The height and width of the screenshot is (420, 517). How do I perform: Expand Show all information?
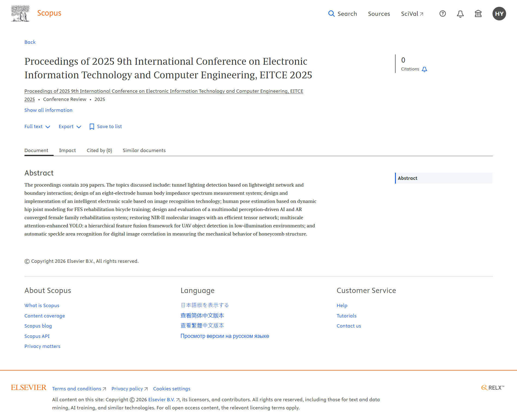[x=48, y=110]
